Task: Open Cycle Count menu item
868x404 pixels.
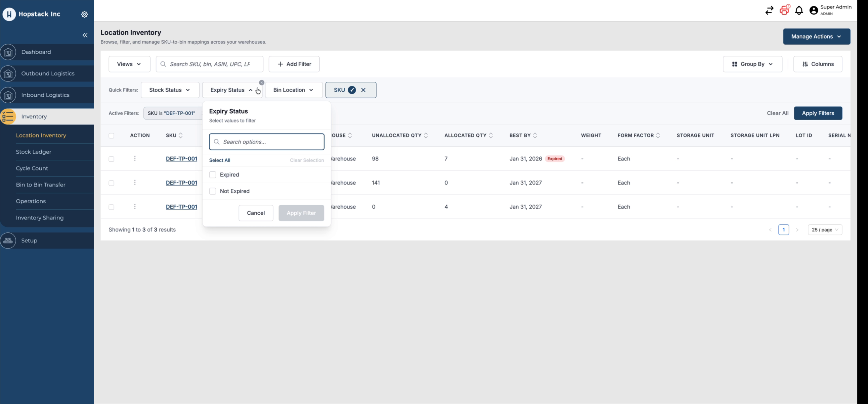Action: point(32,168)
